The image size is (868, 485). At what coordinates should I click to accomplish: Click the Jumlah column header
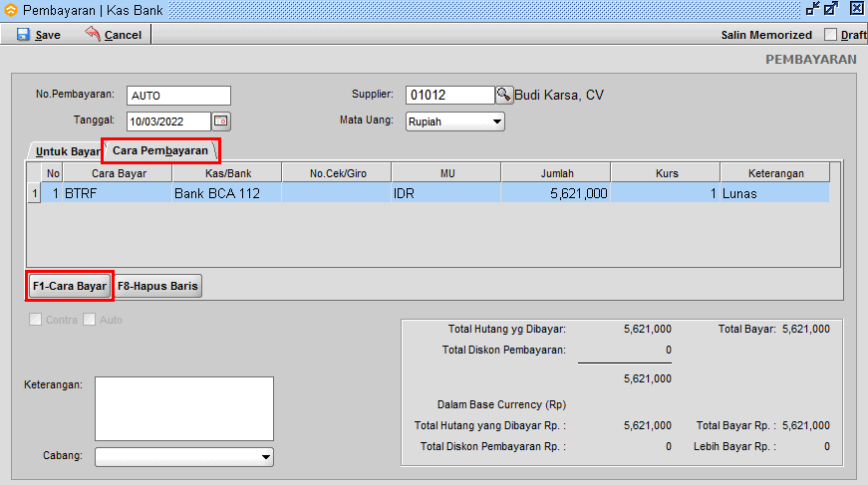tap(556, 173)
